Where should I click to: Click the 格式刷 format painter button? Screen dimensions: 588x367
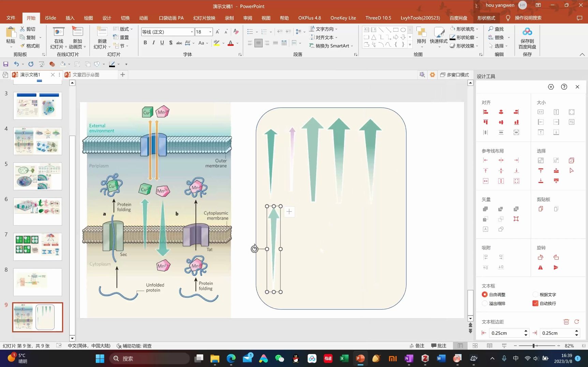(x=30, y=46)
